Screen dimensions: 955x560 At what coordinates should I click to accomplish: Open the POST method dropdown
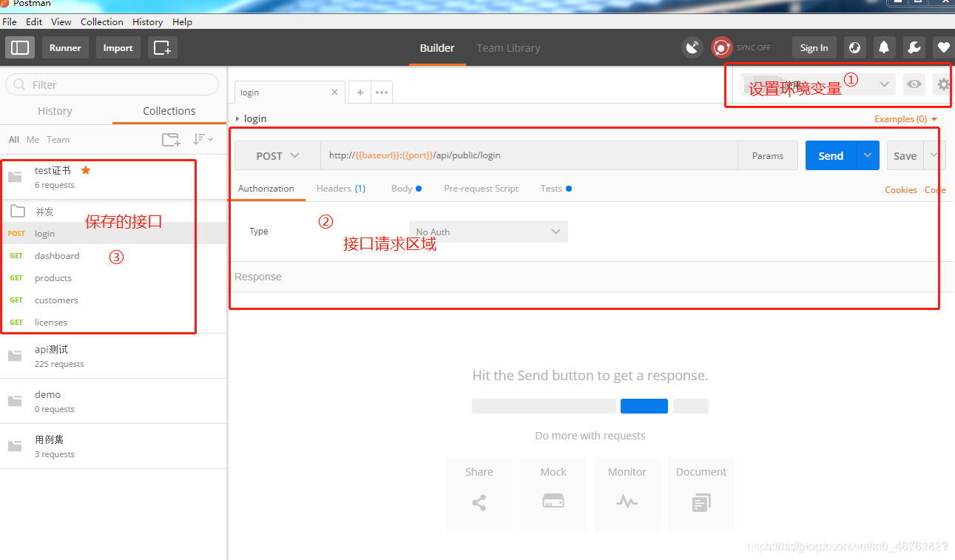pyautogui.click(x=277, y=156)
